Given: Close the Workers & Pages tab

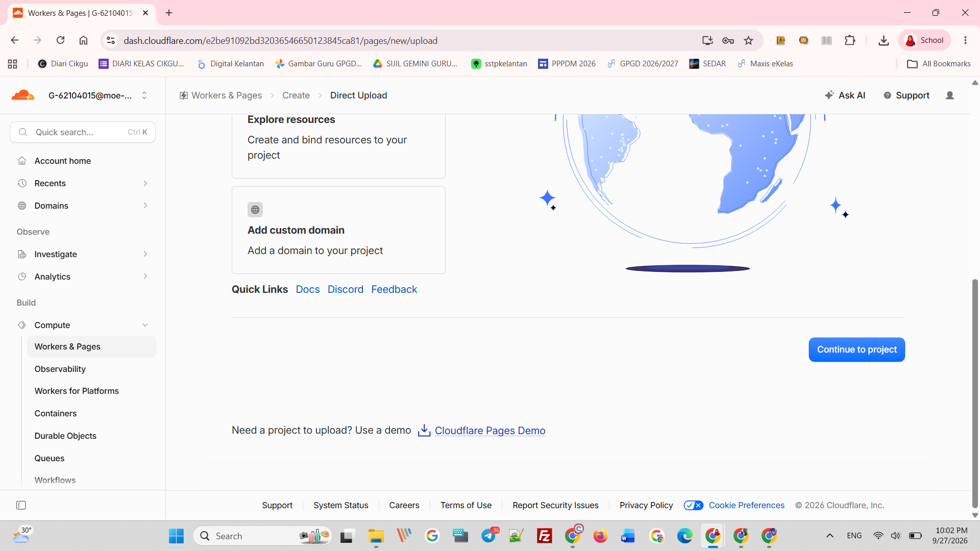Looking at the screenshot, I should [x=145, y=13].
